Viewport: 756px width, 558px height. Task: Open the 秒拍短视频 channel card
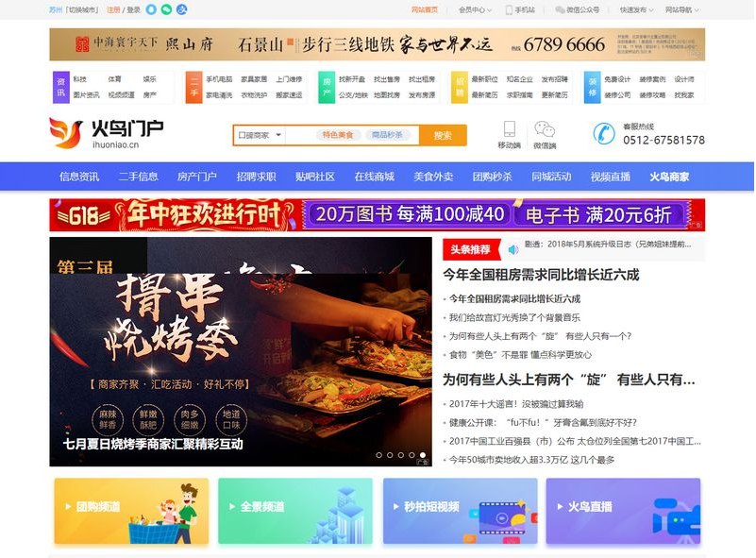[x=460, y=511]
